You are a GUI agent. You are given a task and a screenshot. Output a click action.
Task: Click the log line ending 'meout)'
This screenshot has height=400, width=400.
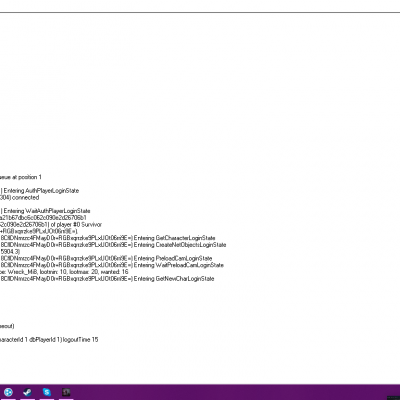click(7, 326)
